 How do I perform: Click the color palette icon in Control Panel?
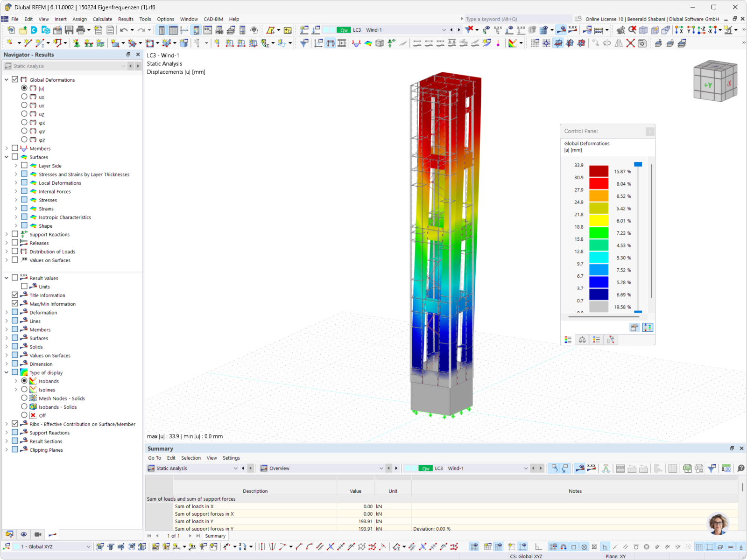[x=568, y=340]
